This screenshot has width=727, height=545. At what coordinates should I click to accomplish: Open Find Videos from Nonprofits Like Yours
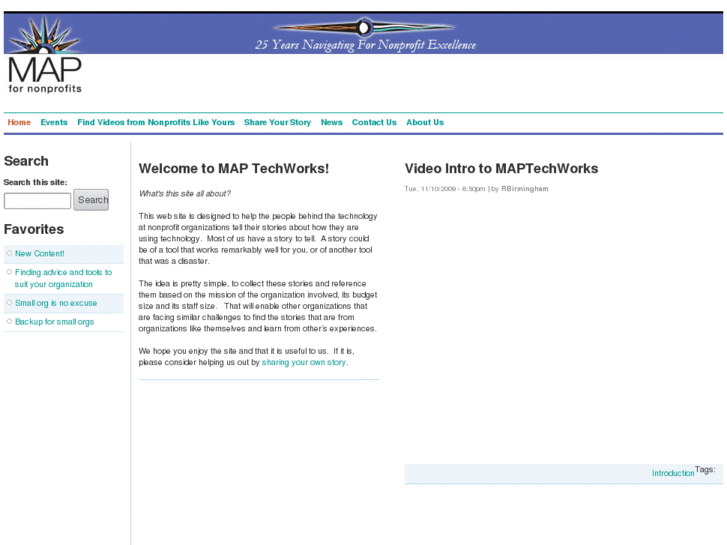[x=156, y=122]
